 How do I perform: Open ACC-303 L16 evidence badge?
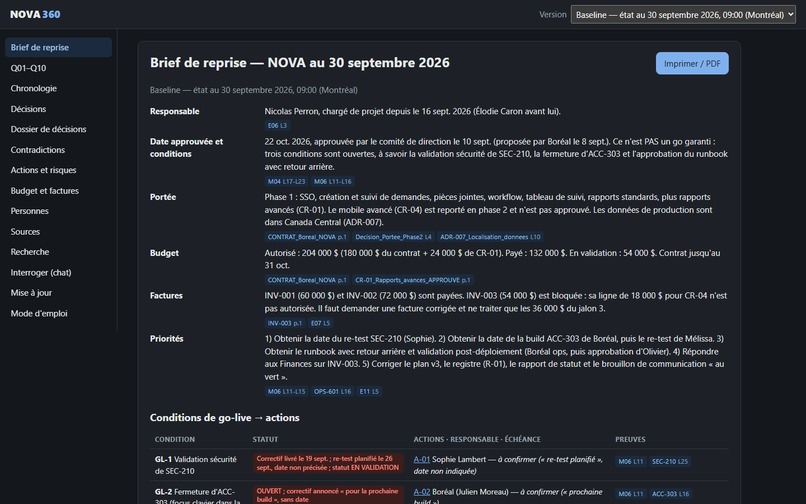tap(670, 494)
